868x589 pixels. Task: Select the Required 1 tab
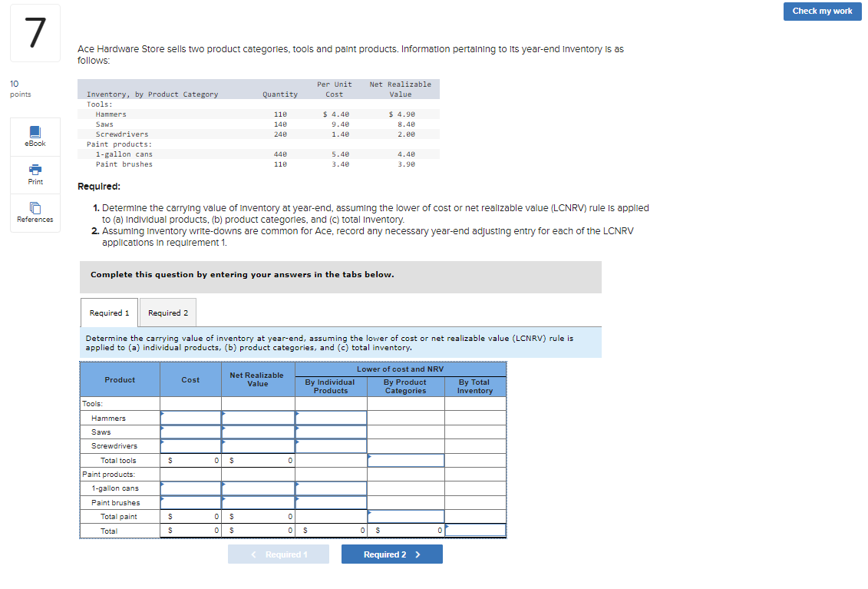(109, 313)
